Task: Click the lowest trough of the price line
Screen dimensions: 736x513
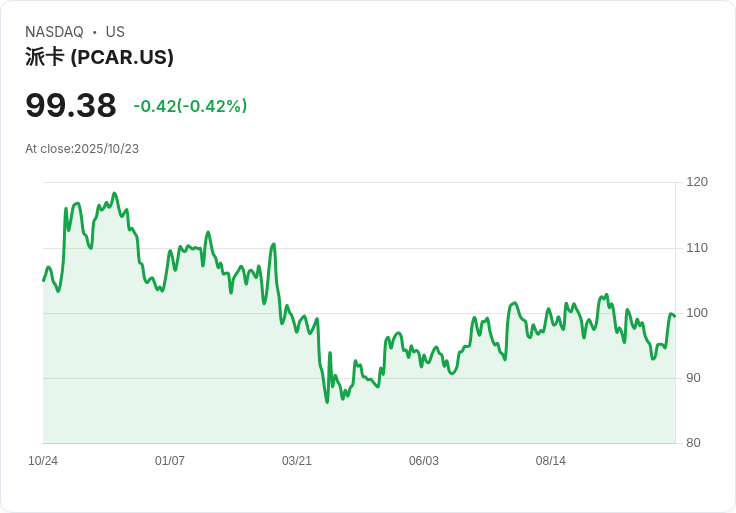Action: (x=327, y=402)
